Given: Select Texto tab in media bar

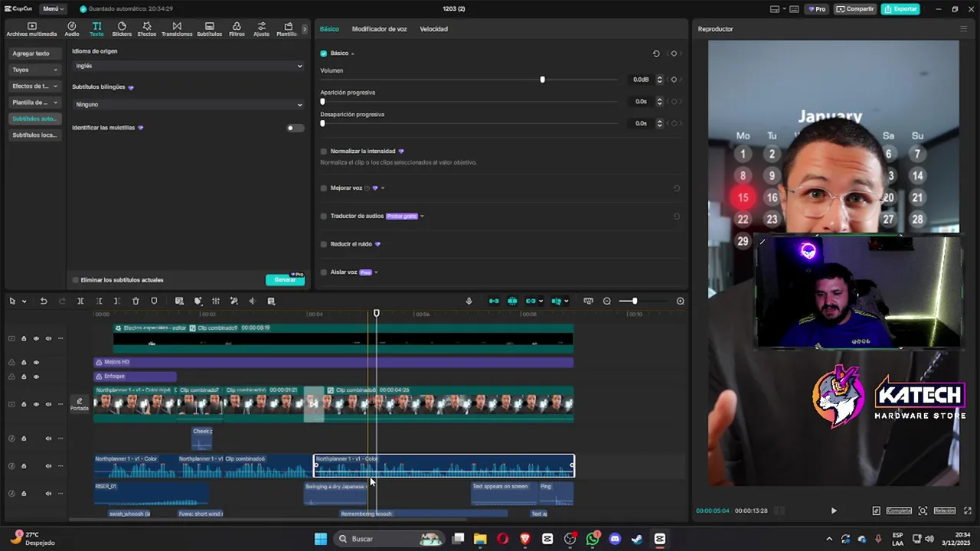Looking at the screenshot, I should pyautogui.click(x=96, y=29).
